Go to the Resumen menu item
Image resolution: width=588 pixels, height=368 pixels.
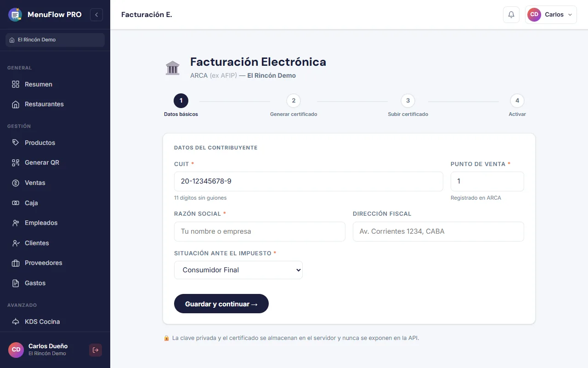(x=55, y=84)
